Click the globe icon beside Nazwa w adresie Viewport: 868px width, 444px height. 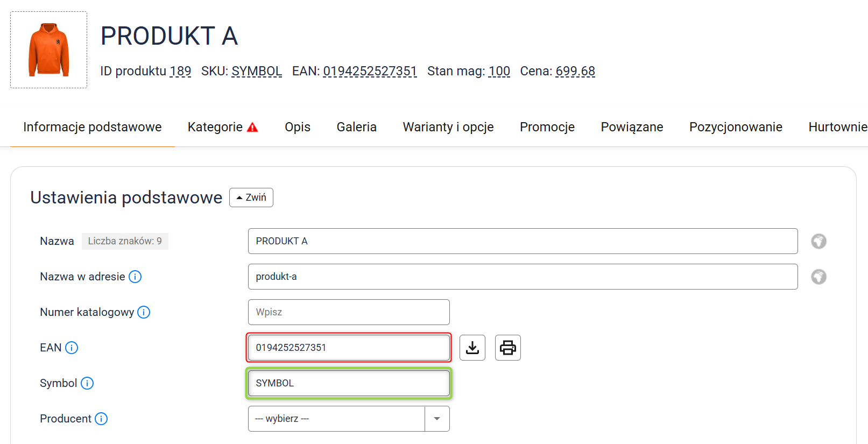(818, 277)
